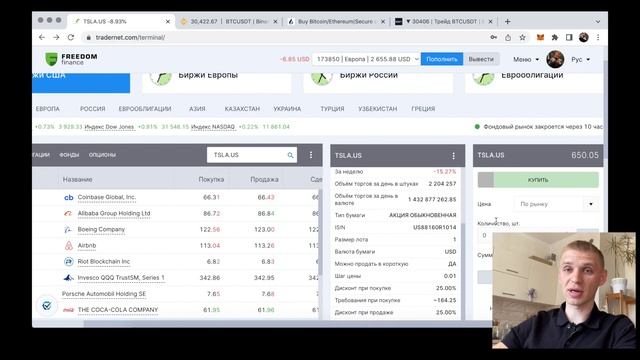
Task: Select the УЗБЕКИСТАН market tab
Action: 378,109
